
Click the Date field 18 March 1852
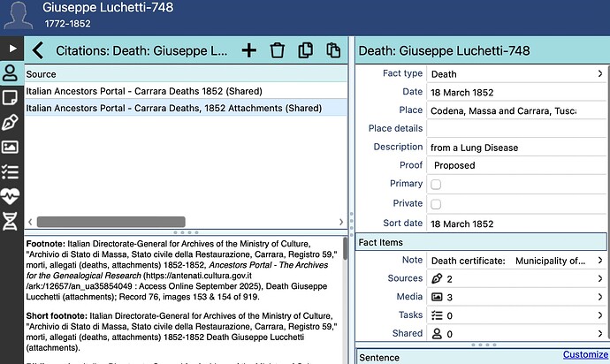pos(516,92)
